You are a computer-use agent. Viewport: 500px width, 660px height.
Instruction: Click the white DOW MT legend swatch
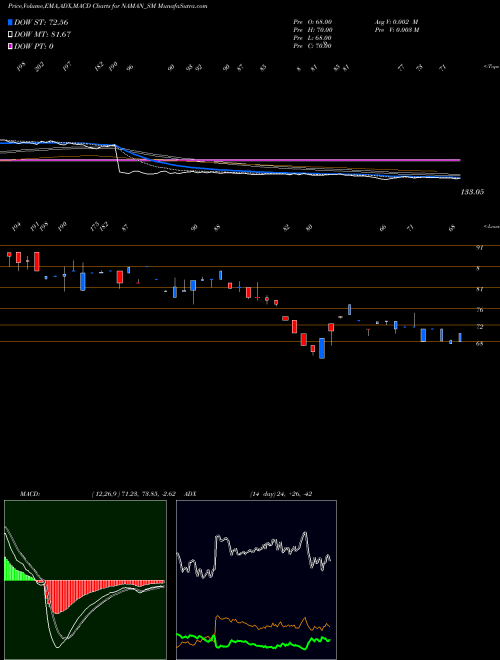coord(10,35)
